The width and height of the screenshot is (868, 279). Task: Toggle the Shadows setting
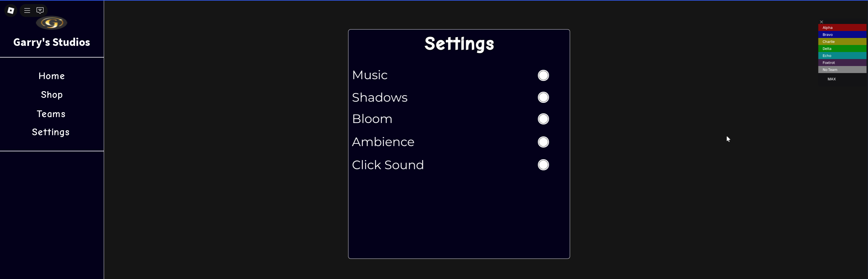(543, 97)
